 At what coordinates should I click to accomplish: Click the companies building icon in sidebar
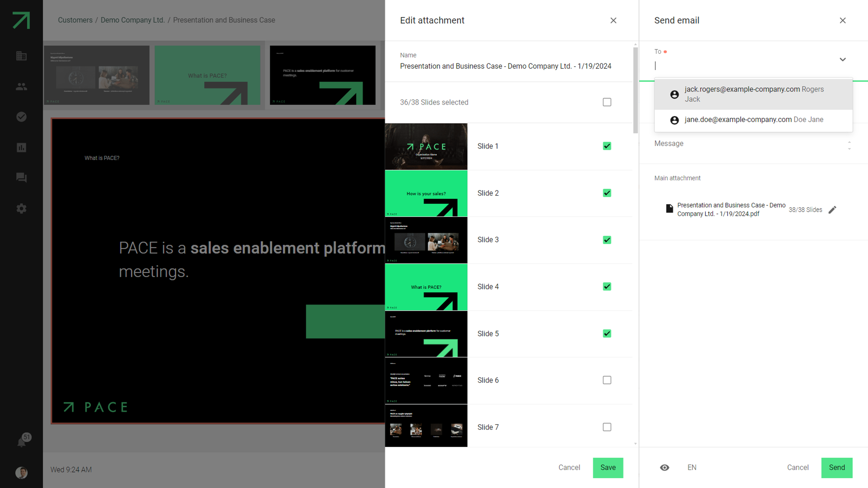21,56
